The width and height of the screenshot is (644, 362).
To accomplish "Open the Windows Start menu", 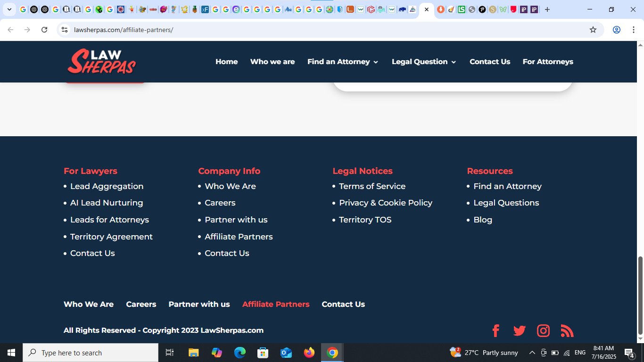I will pyautogui.click(x=11, y=353).
